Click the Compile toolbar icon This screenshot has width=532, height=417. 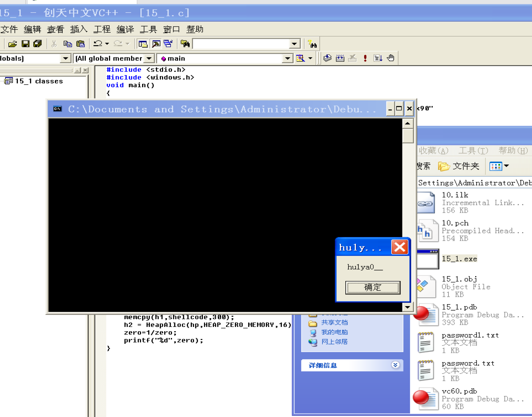327,58
